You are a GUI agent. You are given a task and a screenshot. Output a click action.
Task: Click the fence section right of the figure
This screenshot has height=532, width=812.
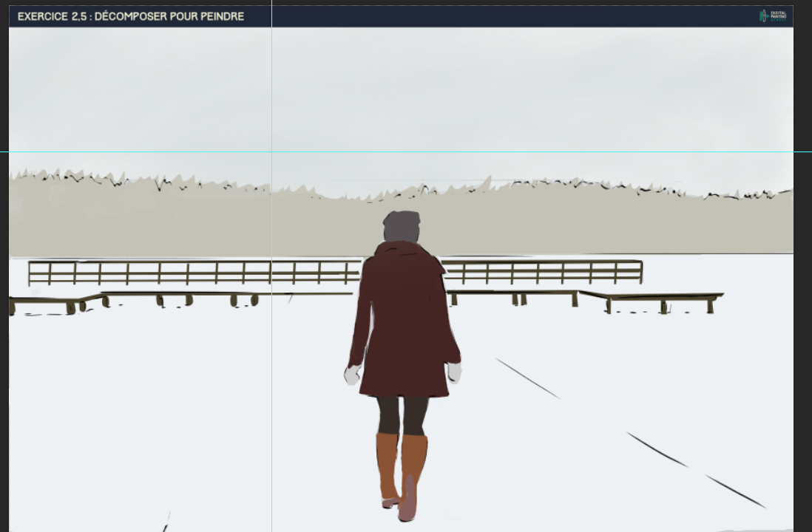click(x=547, y=273)
